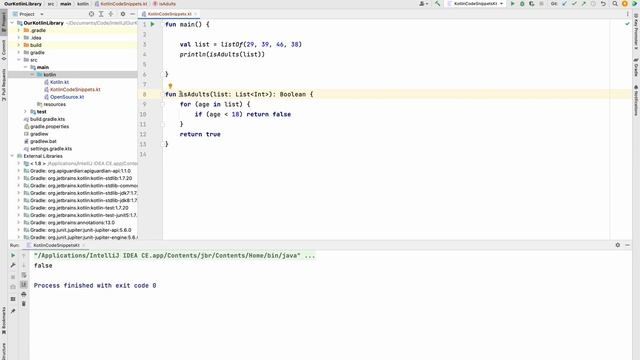Toggle soft-wrap in Run console
The height and width of the screenshot is (360, 640).
tap(24, 275)
